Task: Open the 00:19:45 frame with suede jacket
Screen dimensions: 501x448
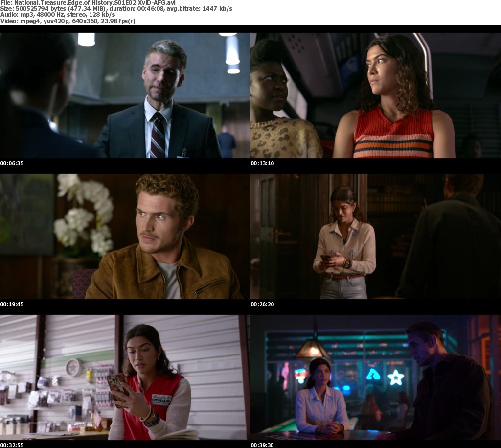Action: (125, 236)
